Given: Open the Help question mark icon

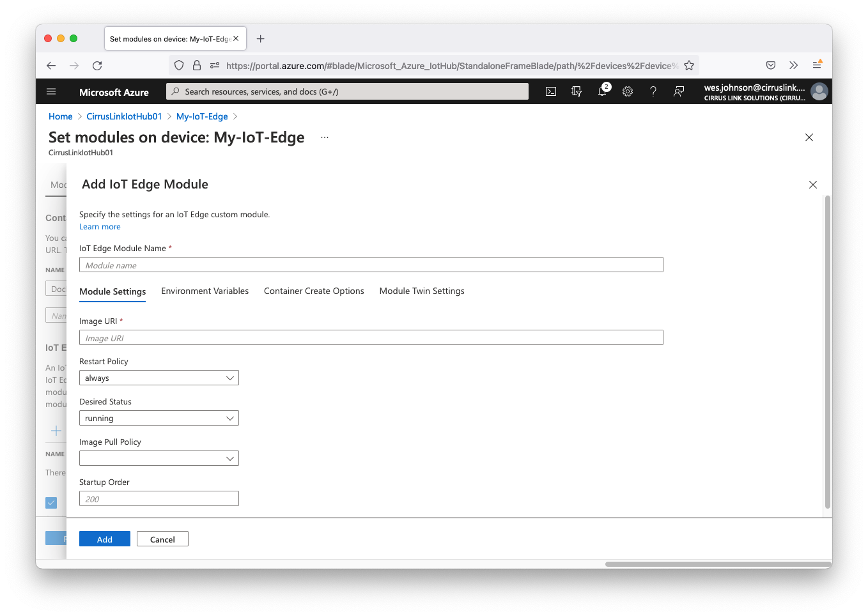Looking at the screenshot, I should point(653,91).
